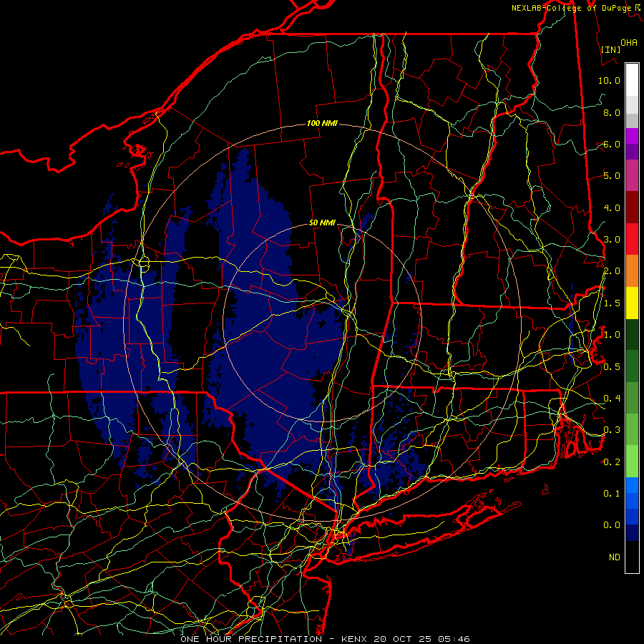644x644 pixels.
Task: Select the 0.1 legend value
Action: 611,493
